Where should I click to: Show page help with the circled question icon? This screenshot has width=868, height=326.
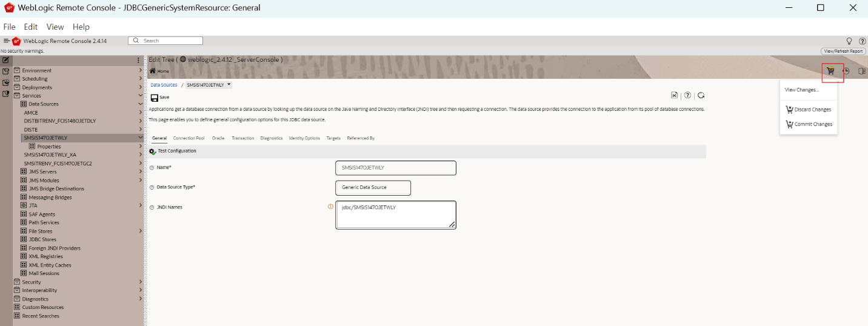click(688, 95)
